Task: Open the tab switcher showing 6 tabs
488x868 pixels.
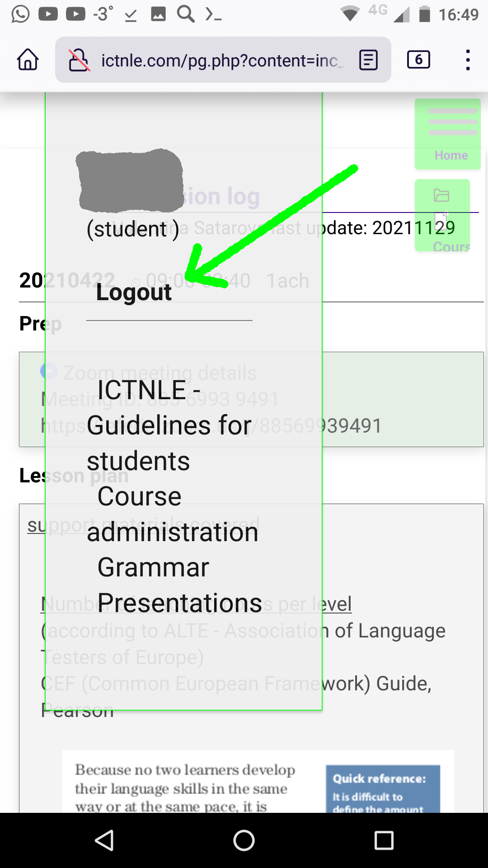Action: pyautogui.click(x=418, y=60)
